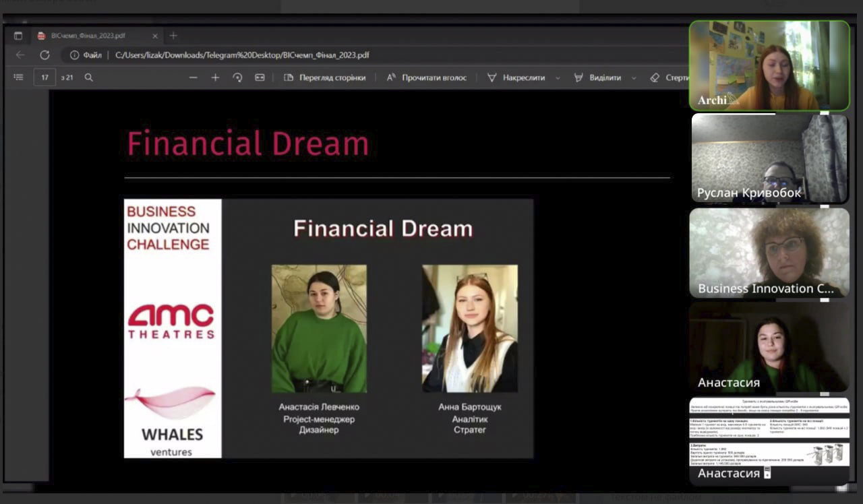Image resolution: width=863 pixels, height=504 pixels.
Task: Select the ВІСчемп_Фінал_2023.pdf tab
Action: point(98,36)
